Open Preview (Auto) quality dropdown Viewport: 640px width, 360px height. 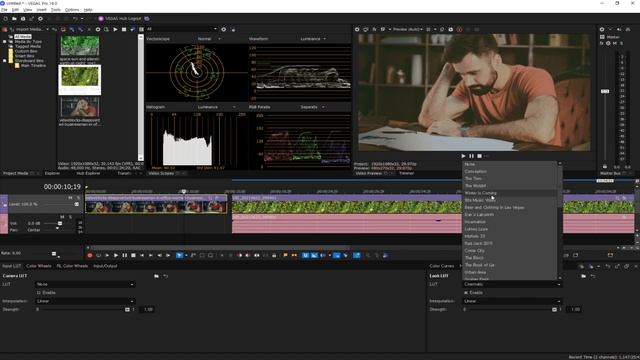click(407, 29)
